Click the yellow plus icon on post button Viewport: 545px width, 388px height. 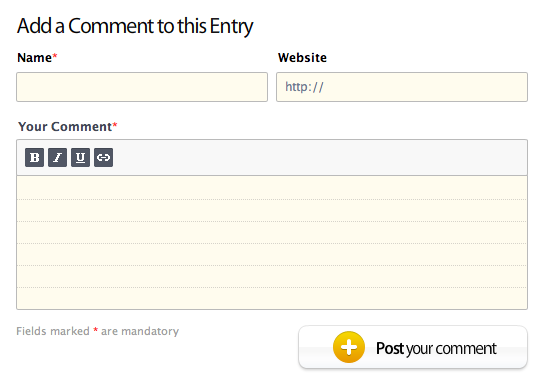point(349,347)
